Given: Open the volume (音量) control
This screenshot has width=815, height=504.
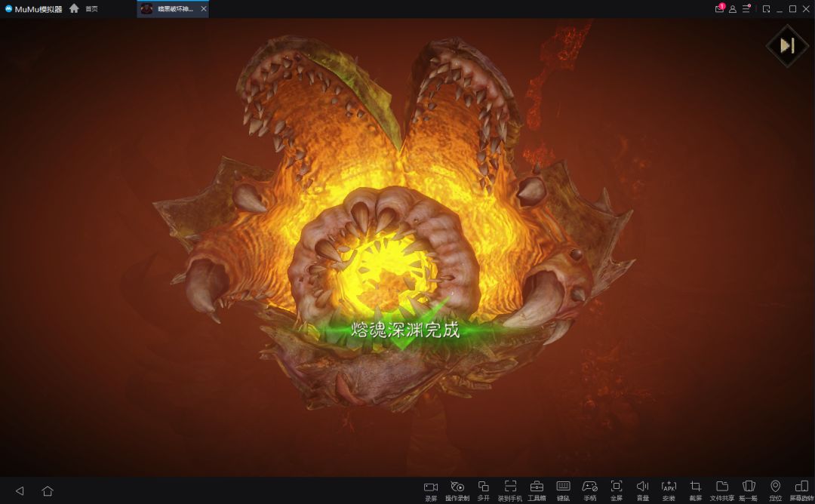Looking at the screenshot, I should point(642,490).
